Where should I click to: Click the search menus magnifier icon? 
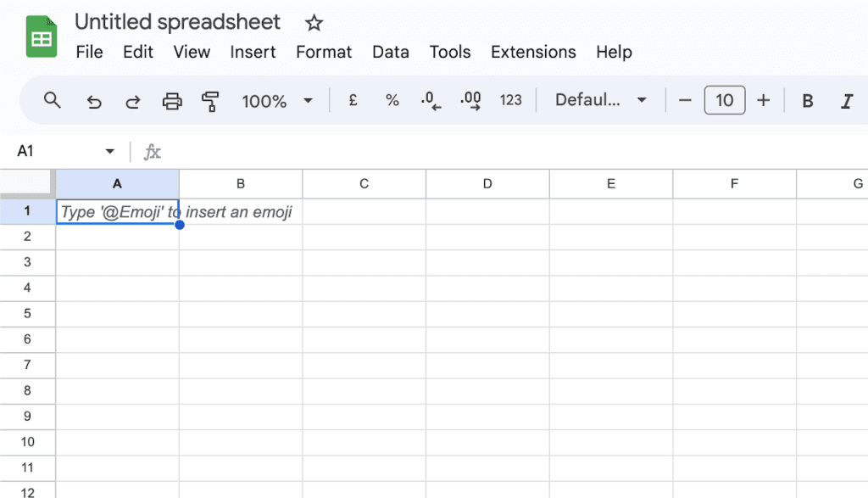point(53,100)
